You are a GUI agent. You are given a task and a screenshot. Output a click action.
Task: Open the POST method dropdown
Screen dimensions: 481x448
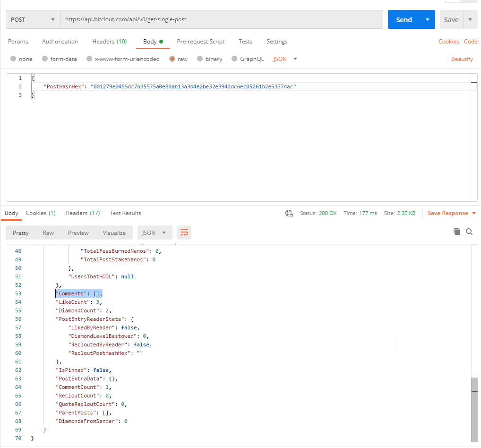point(32,19)
